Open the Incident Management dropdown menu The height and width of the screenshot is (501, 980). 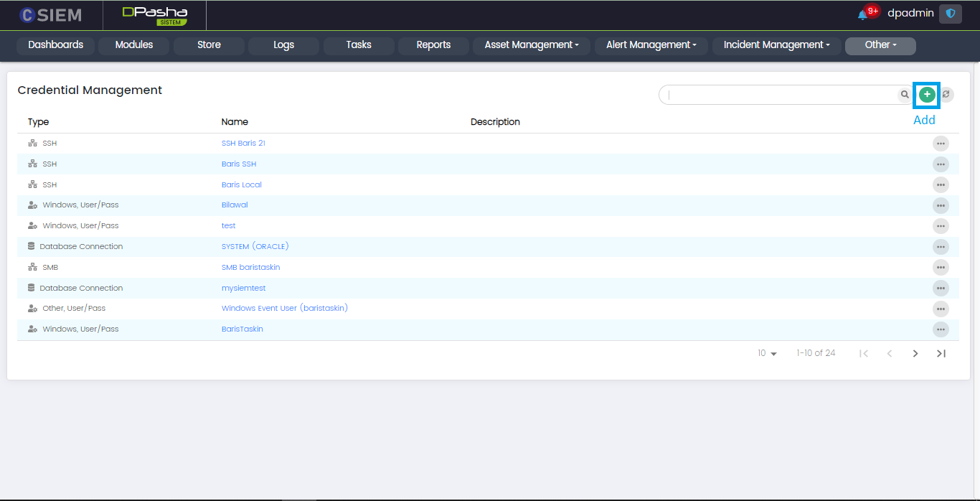click(x=776, y=45)
